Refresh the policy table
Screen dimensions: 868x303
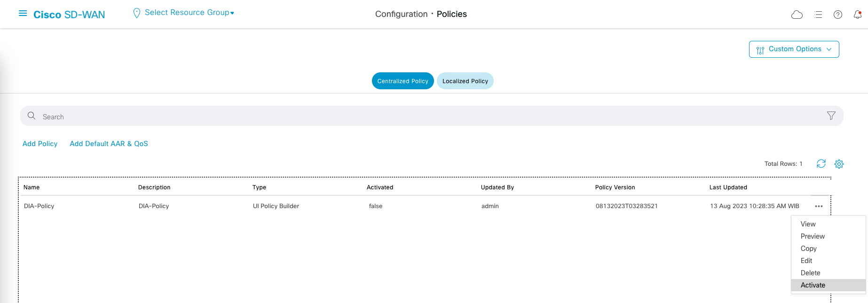821,163
